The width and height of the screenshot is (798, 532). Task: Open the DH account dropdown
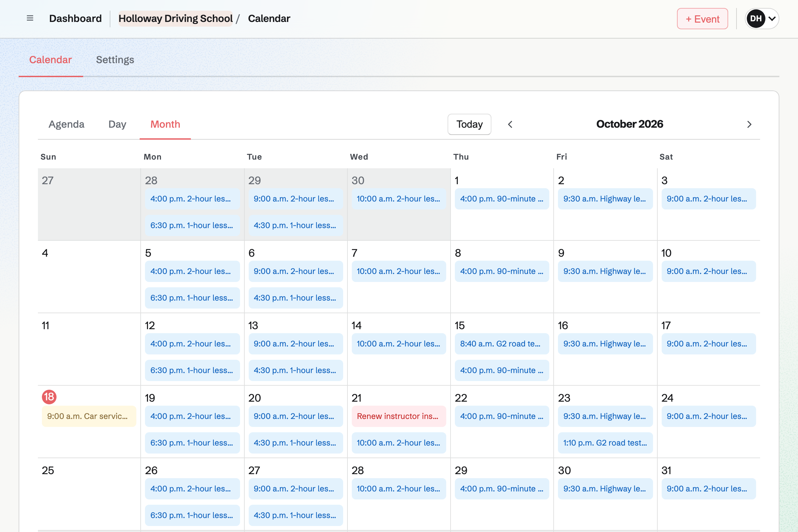tap(762, 19)
